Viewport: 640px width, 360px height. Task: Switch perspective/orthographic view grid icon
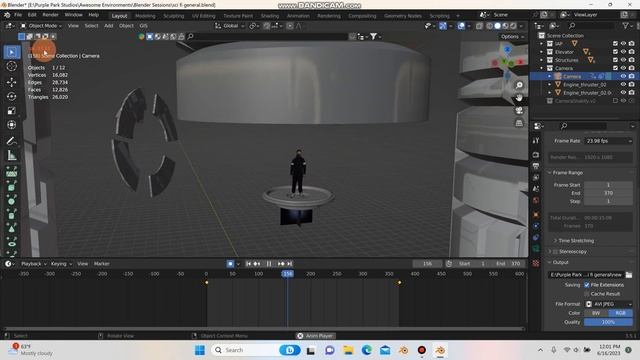(519, 123)
